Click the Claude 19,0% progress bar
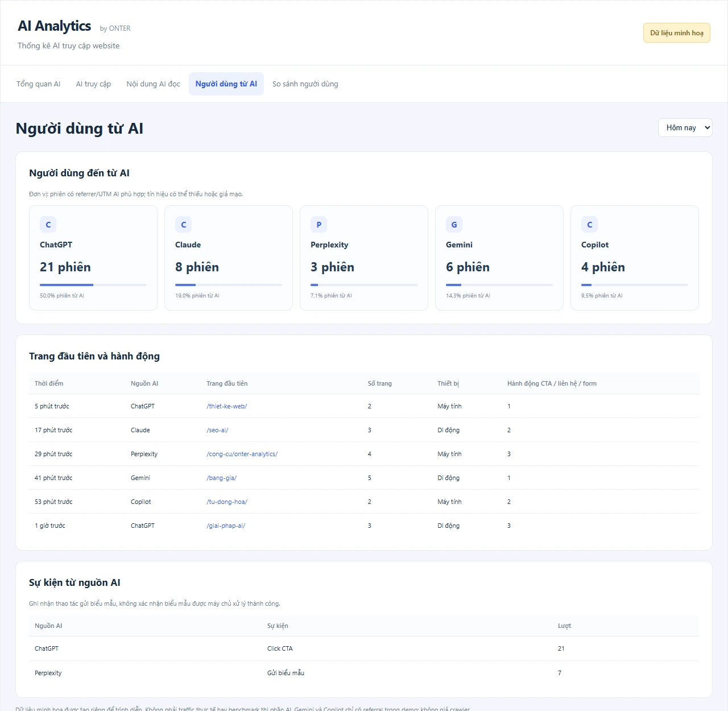The width and height of the screenshot is (728, 711). click(229, 285)
